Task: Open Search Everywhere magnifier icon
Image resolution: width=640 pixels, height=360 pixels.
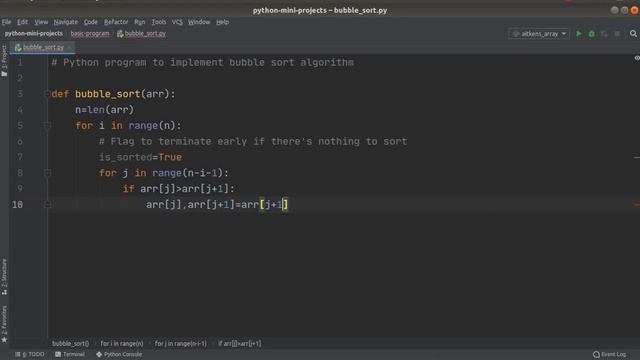Action: click(x=633, y=34)
